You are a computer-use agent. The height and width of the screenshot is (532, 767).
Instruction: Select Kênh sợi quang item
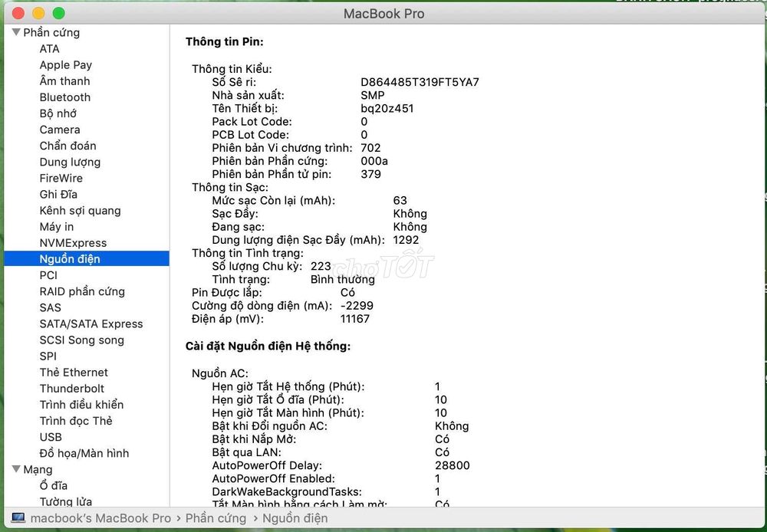pos(81,210)
